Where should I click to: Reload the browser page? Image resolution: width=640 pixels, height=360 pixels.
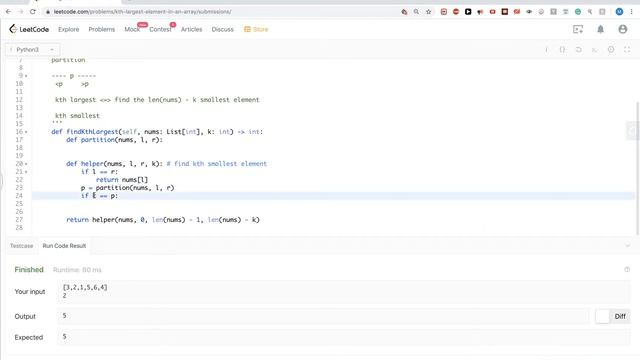point(33,12)
